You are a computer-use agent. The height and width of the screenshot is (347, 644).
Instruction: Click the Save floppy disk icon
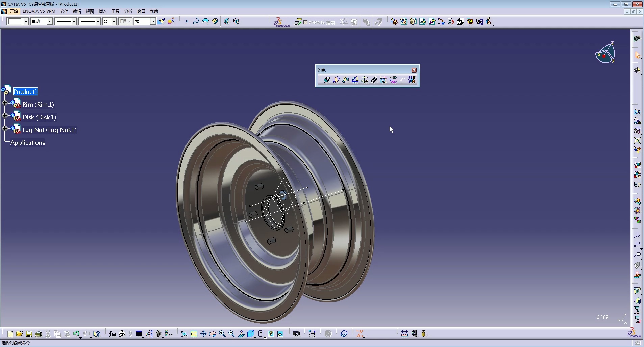click(x=29, y=334)
